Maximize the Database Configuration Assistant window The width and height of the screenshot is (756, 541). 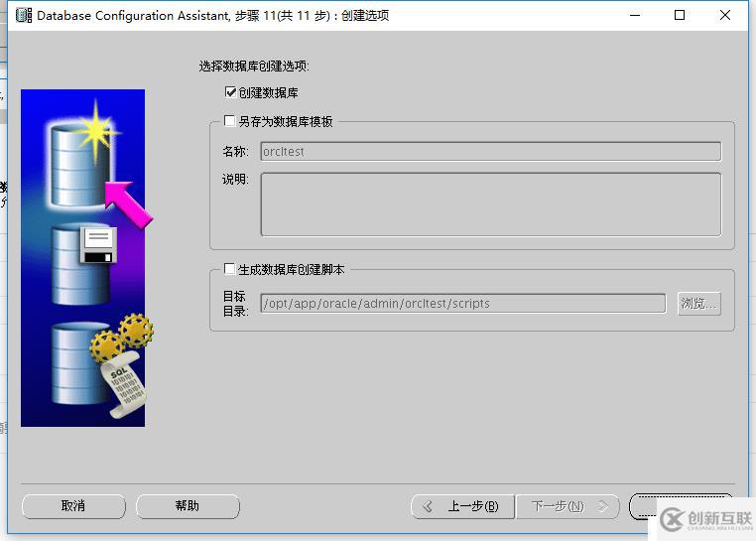click(680, 16)
